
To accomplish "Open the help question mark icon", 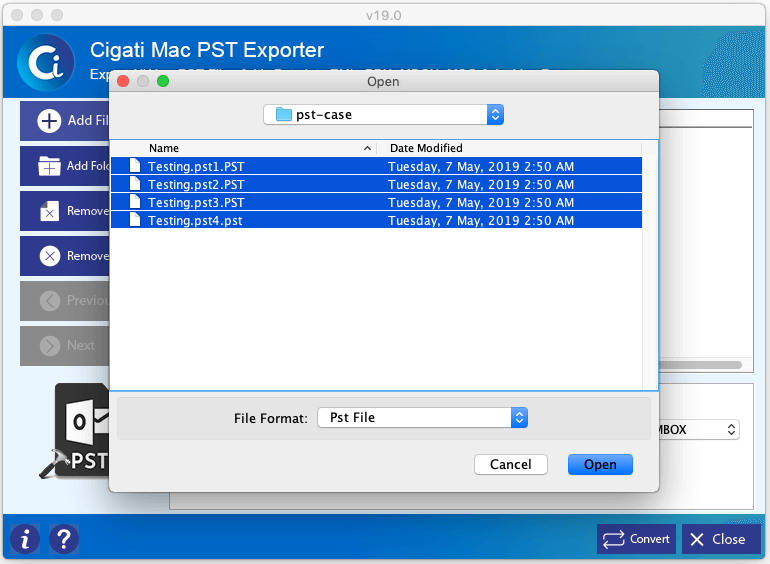I will click(64, 539).
